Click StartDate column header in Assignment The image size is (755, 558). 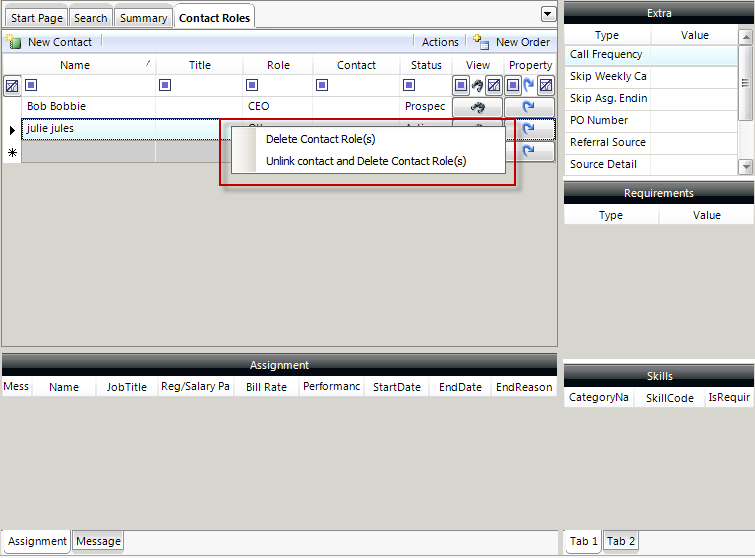(397, 387)
